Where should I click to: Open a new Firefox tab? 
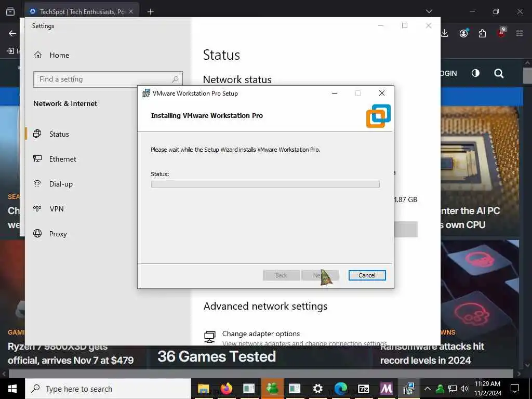click(150, 11)
